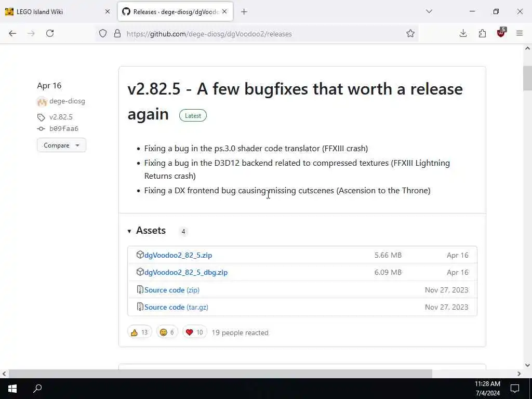Click the thumbs up reaction 13

139,332
